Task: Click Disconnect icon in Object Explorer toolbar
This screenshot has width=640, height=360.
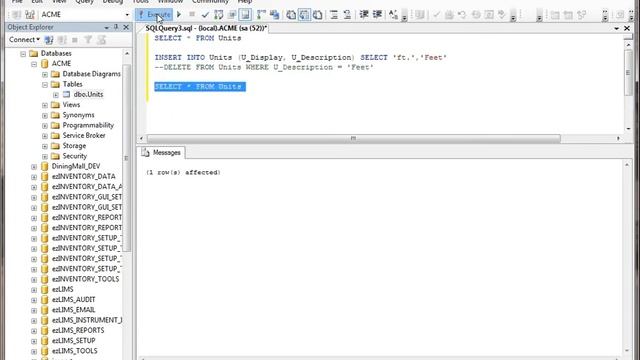Action: [x=62, y=40]
